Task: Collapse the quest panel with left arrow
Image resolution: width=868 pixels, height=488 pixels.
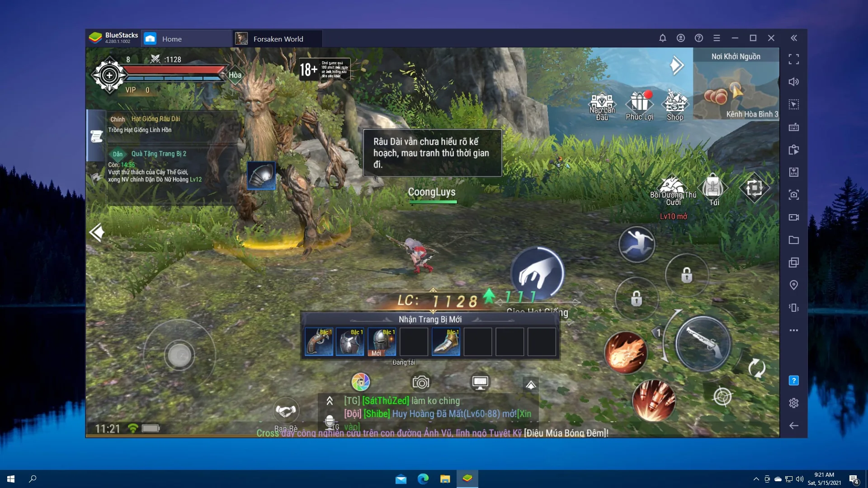Action: click(x=97, y=233)
